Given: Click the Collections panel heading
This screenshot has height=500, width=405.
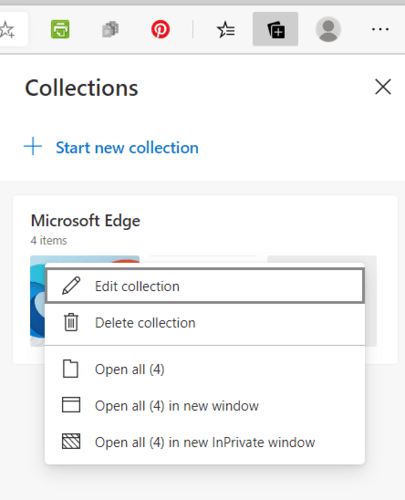Looking at the screenshot, I should tap(81, 88).
